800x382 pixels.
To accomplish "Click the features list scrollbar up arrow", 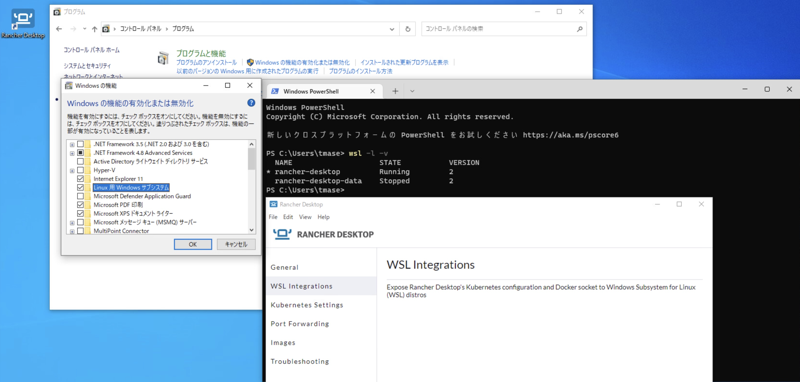I will (x=251, y=144).
